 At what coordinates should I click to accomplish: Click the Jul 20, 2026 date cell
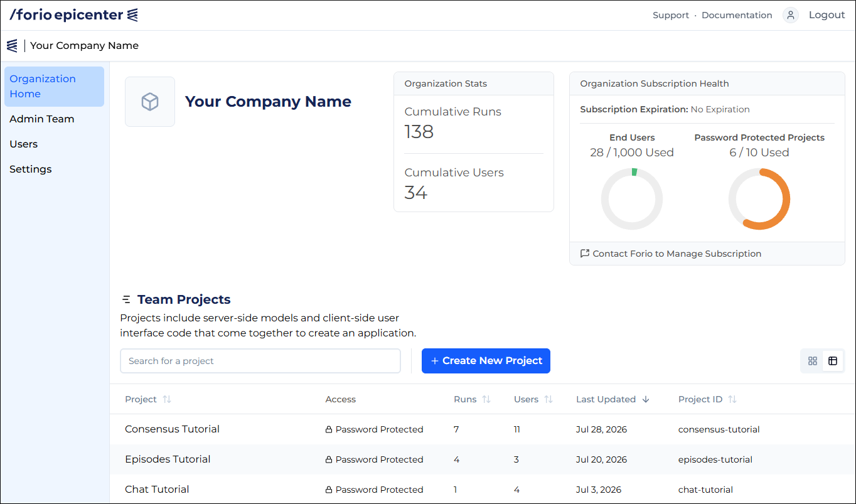click(601, 459)
